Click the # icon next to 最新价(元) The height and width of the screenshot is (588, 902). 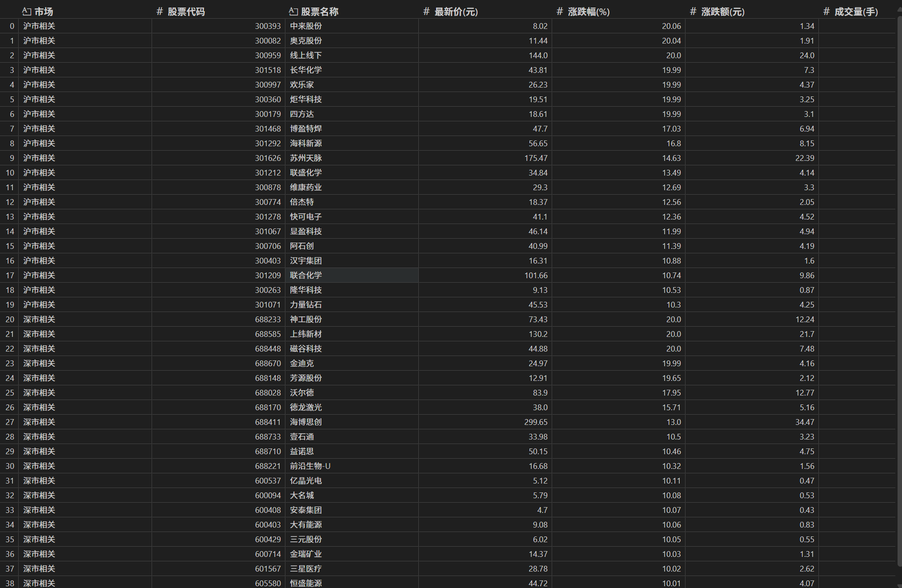[x=426, y=12]
